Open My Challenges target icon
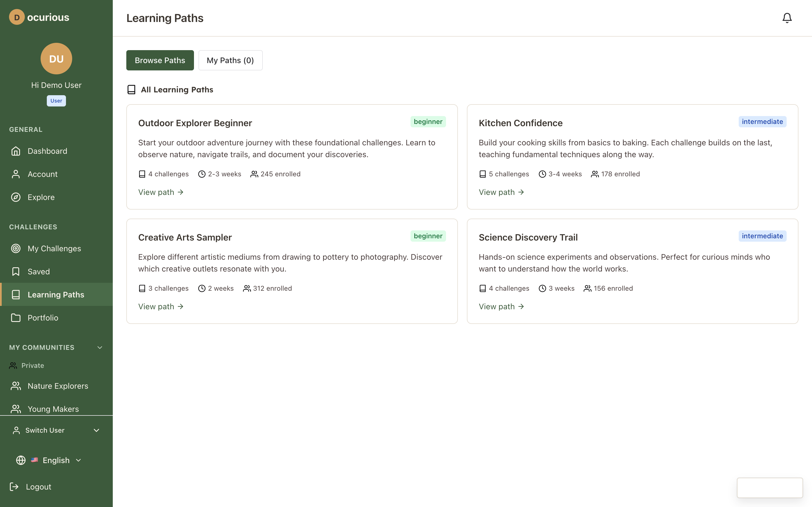The image size is (812, 507). [16, 248]
